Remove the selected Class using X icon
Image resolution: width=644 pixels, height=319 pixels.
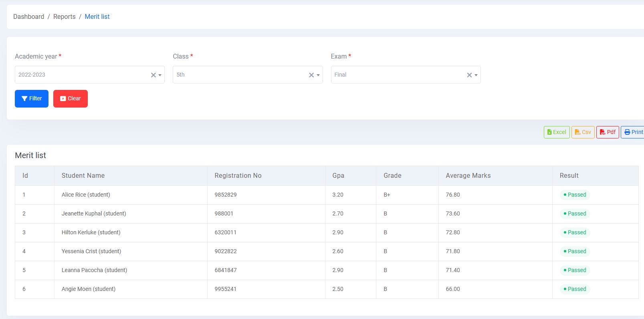click(x=311, y=75)
